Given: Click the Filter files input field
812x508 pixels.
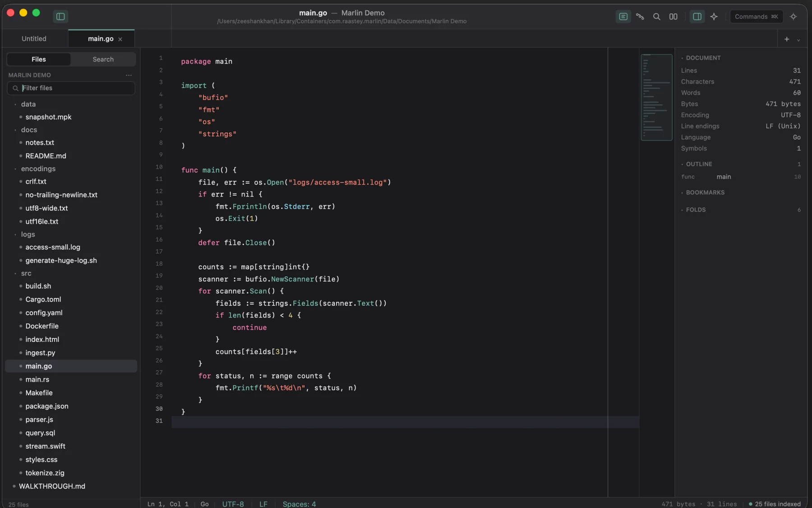Looking at the screenshot, I should (x=71, y=88).
